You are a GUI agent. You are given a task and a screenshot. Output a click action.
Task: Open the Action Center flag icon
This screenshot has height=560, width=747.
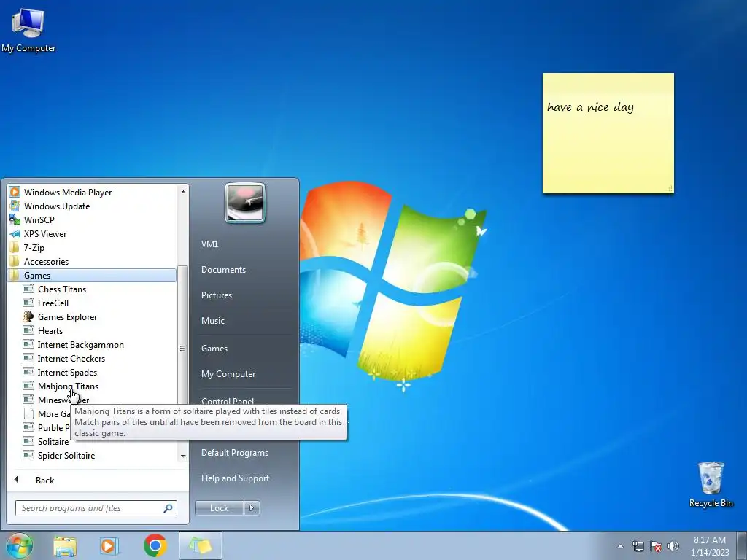pyautogui.click(x=656, y=546)
